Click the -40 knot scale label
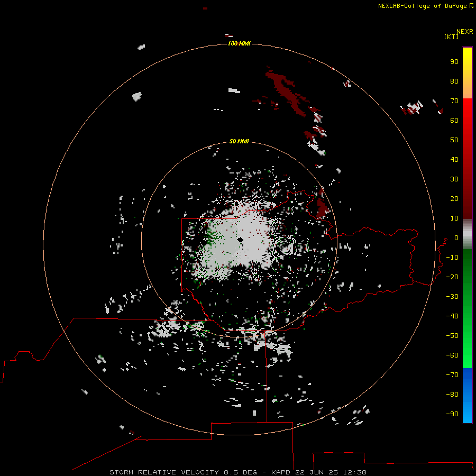 (452, 316)
